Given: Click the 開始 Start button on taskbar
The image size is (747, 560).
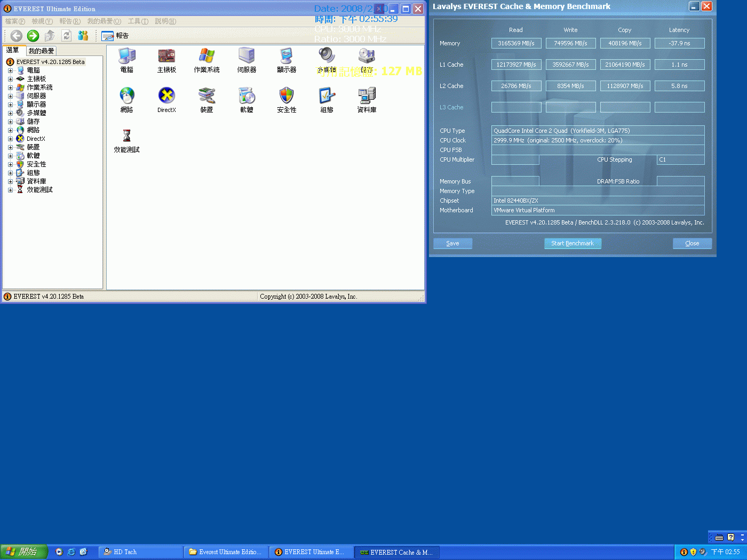Looking at the screenshot, I should (x=24, y=552).
